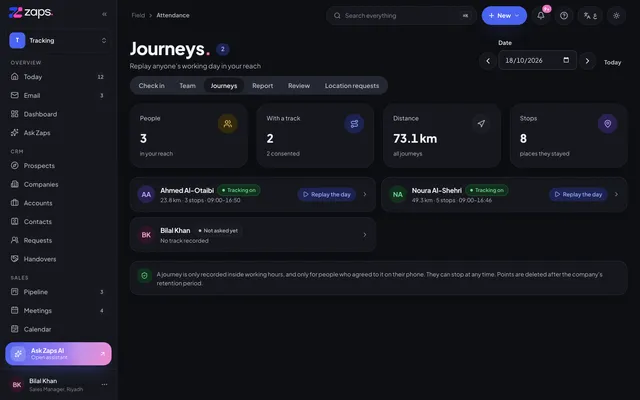Click the Journeys count badge
The width and height of the screenshot is (640, 400).
click(223, 49)
